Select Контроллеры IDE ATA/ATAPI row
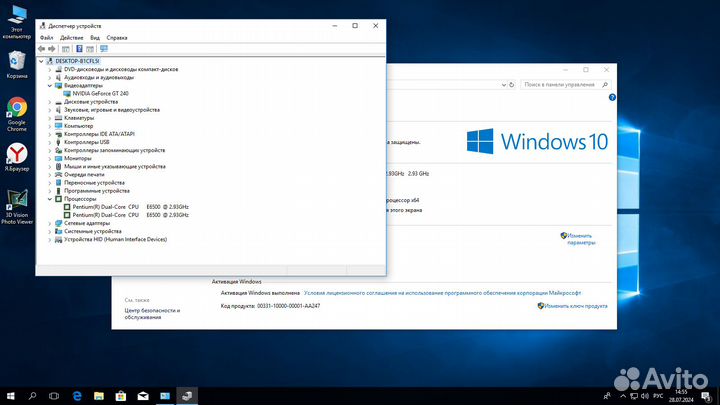The height and width of the screenshot is (405, 720). 99,134
